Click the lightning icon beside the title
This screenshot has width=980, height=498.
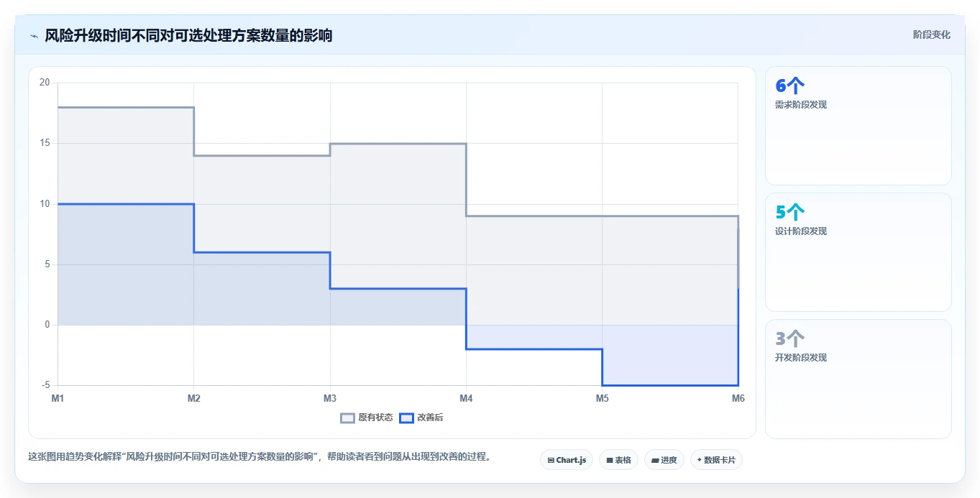coord(34,36)
